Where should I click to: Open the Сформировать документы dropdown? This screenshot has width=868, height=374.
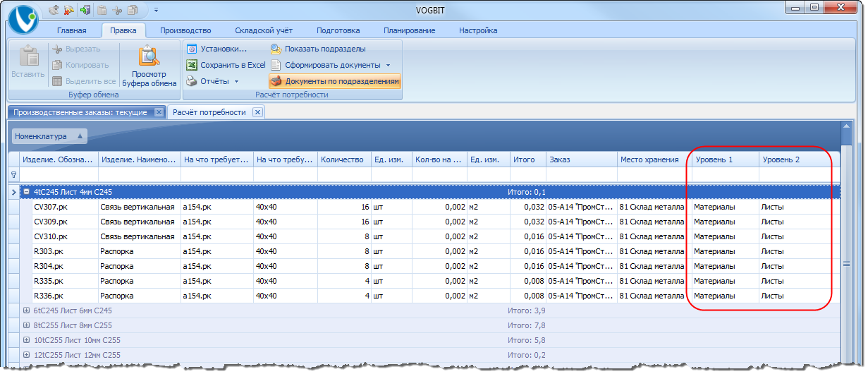[331, 65]
